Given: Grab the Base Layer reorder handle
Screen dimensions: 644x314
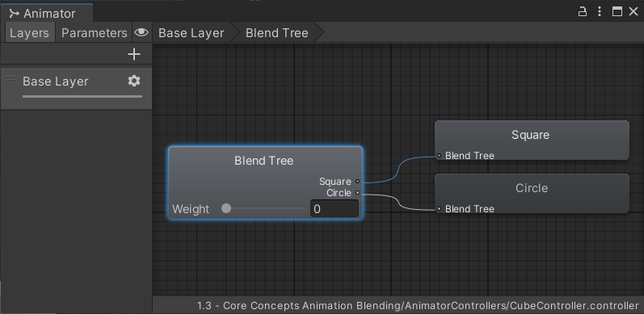Looking at the screenshot, I should 11,78.
